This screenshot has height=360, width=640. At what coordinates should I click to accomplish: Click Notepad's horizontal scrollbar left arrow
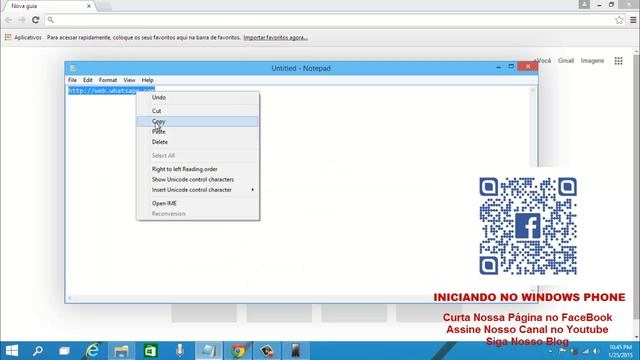(x=70, y=298)
